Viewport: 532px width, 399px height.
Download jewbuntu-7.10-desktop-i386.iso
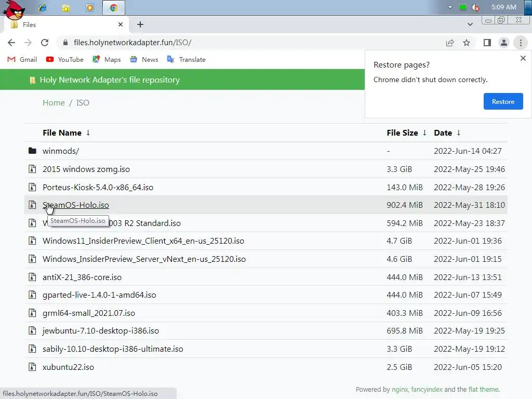tap(101, 331)
